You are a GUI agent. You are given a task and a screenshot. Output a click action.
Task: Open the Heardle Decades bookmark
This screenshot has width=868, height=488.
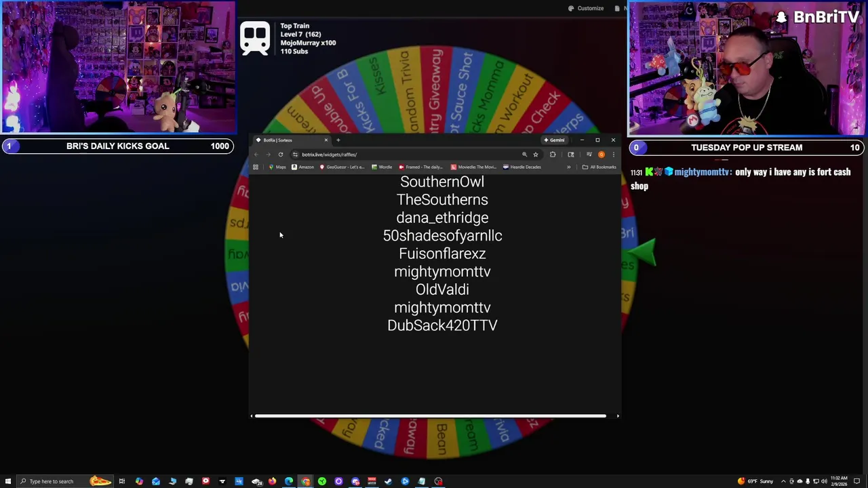[x=522, y=167]
